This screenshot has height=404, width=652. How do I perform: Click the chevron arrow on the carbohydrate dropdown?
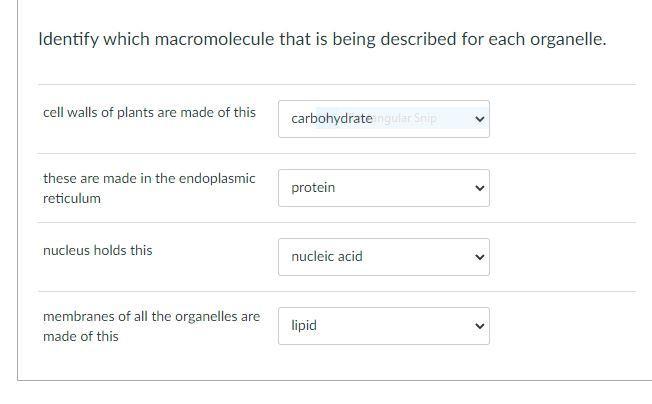pos(479,119)
